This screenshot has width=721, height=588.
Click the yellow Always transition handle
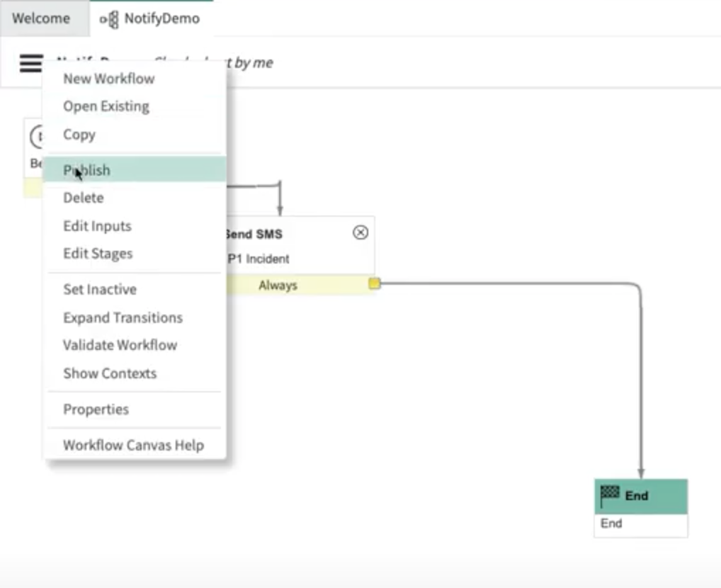(x=374, y=283)
